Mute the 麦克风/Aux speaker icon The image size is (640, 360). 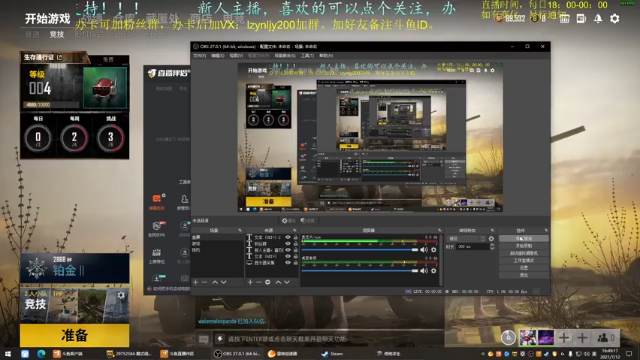(x=424, y=249)
